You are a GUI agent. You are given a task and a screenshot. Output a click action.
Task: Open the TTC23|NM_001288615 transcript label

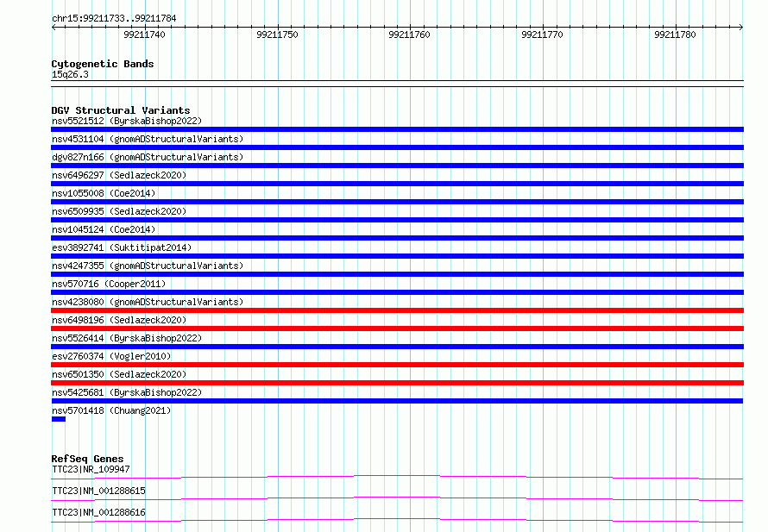(98, 491)
